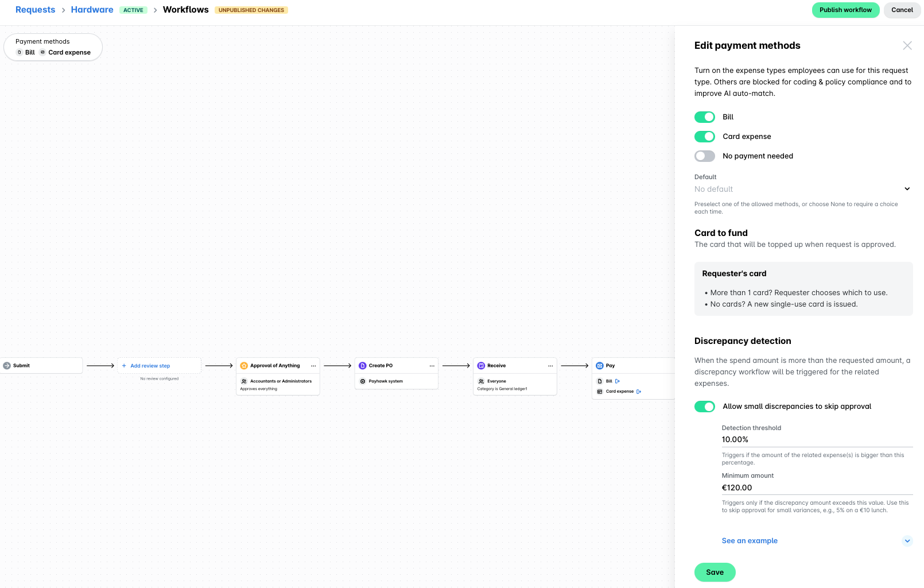Screen dimensions: 924x588
Task: Click the Everyone people icon under Receive
Action: (x=482, y=381)
